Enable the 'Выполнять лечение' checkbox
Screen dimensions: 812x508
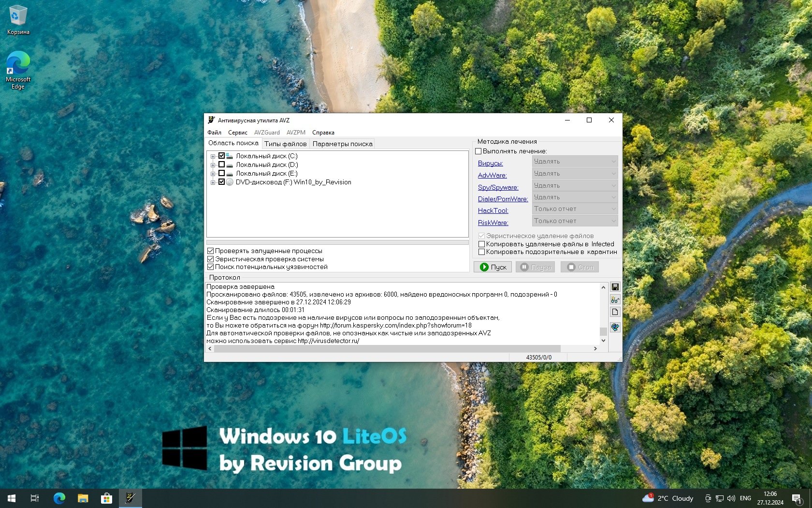click(478, 151)
